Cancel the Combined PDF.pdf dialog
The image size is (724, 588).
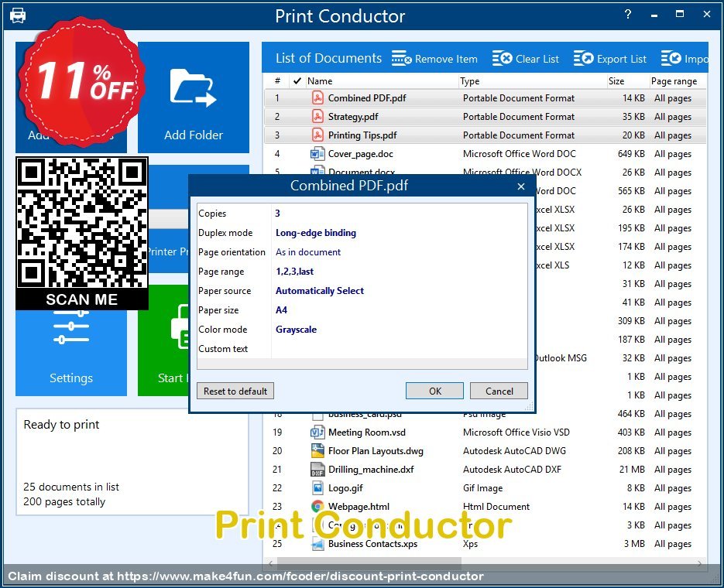[x=499, y=391]
